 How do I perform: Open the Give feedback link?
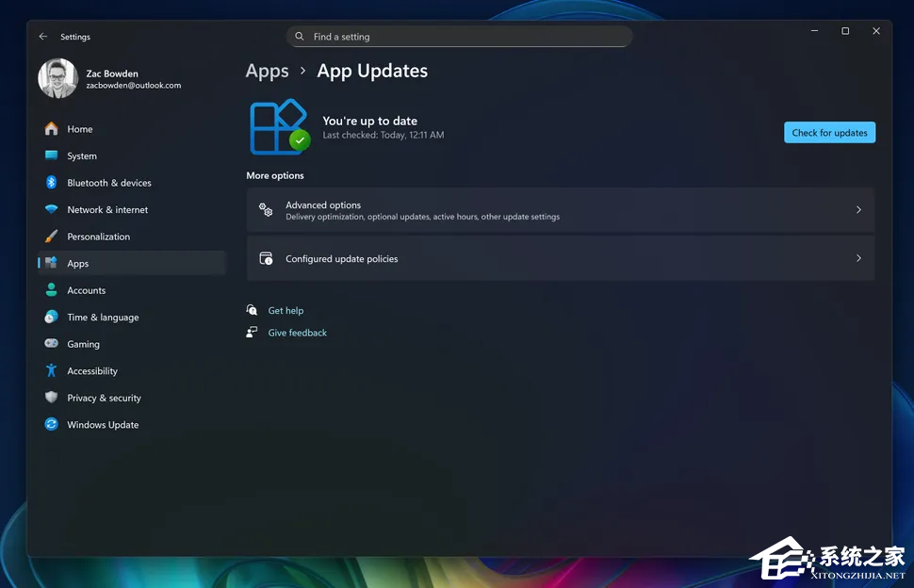click(x=297, y=332)
